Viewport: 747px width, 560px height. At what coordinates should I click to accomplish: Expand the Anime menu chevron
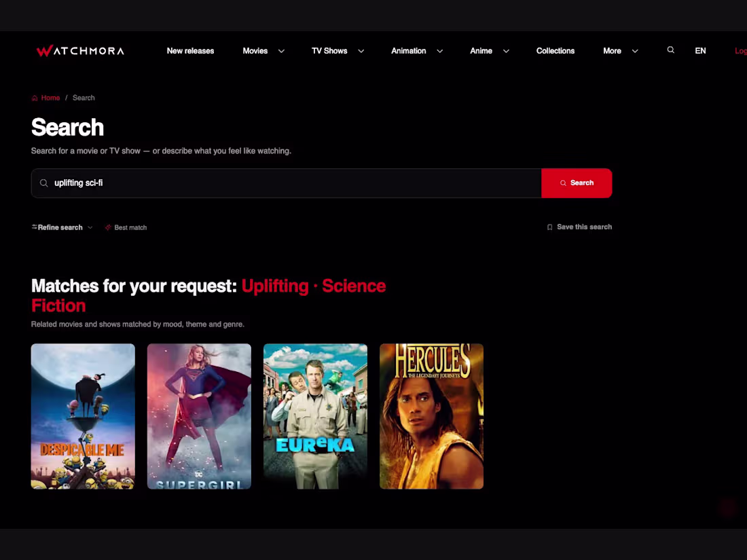(506, 51)
